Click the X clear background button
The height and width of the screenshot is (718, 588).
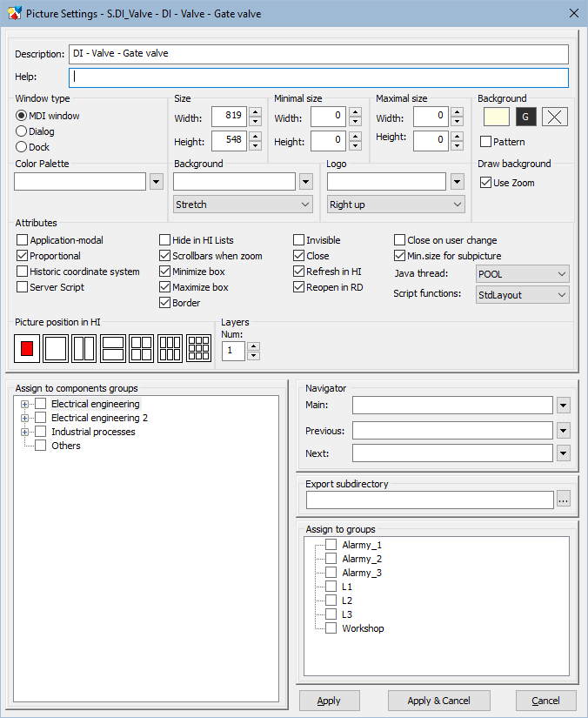[555, 117]
